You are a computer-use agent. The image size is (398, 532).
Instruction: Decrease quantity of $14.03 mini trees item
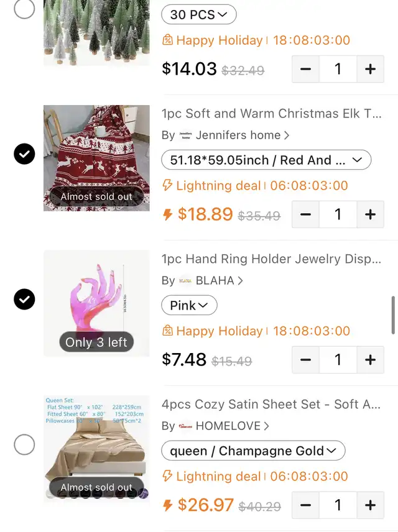pos(305,69)
